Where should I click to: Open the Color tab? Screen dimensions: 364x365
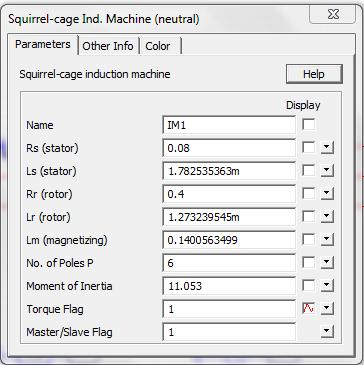tap(160, 46)
